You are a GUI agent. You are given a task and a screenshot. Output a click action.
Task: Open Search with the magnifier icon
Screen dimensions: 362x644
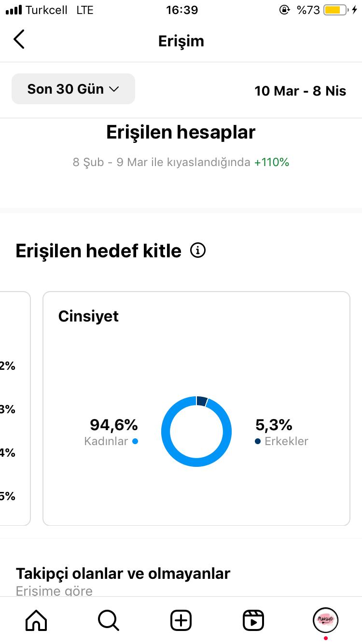click(109, 620)
